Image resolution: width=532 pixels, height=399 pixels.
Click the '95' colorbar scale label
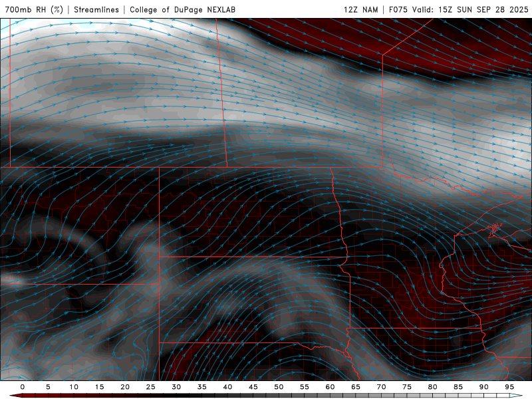coord(509,387)
